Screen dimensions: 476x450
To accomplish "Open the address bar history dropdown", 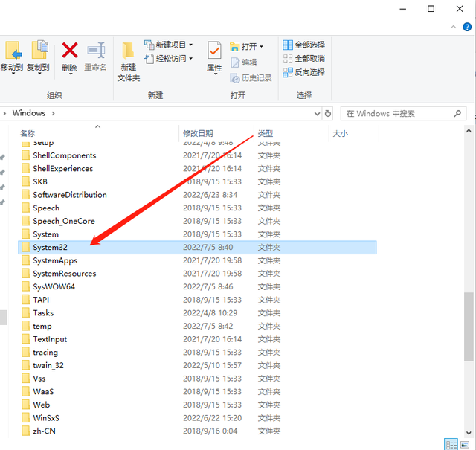I will [x=317, y=114].
